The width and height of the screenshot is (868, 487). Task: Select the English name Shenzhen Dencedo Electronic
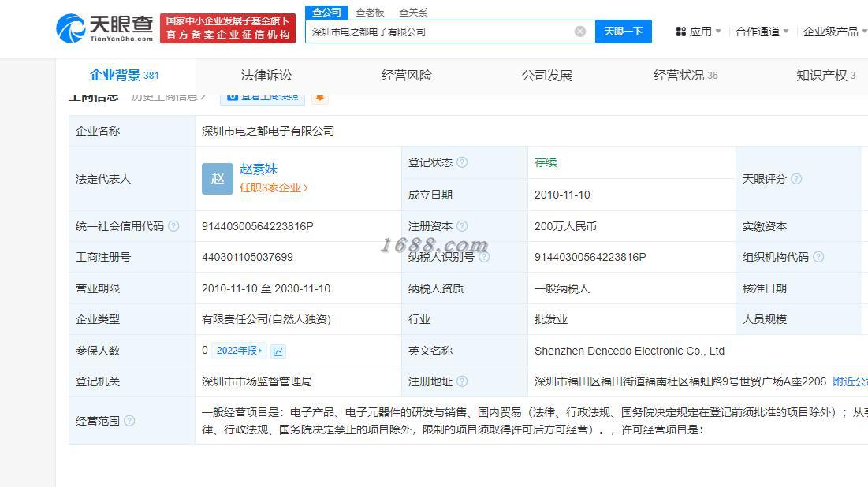[x=629, y=351]
